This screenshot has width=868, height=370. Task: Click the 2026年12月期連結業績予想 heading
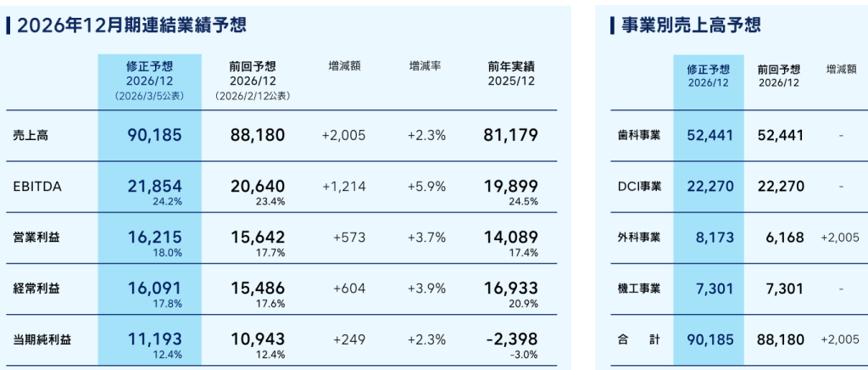click(x=131, y=26)
